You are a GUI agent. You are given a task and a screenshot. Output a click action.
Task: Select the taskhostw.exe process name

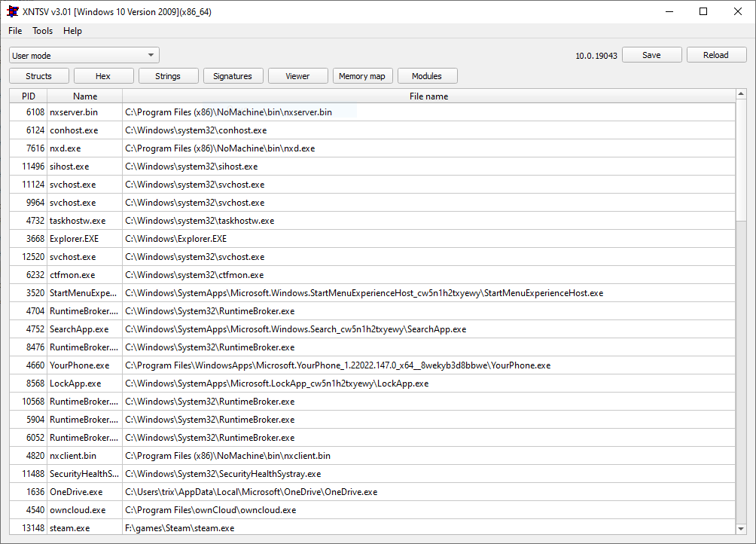(78, 221)
